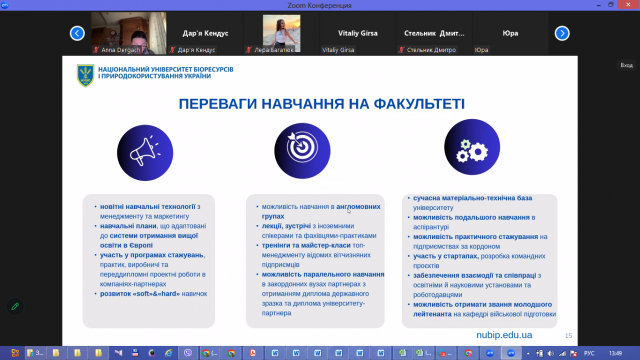Expand the hidden system tray icons arrow
The height and width of the screenshot is (360, 640).
[x=528, y=353]
